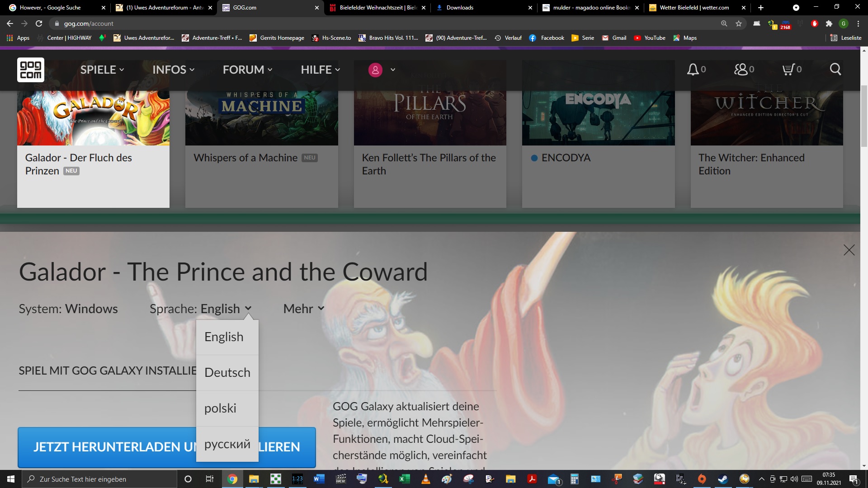Open the Facebook bookmark
Image resolution: width=868 pixels, height=488 pixels.
pos(547,38)
